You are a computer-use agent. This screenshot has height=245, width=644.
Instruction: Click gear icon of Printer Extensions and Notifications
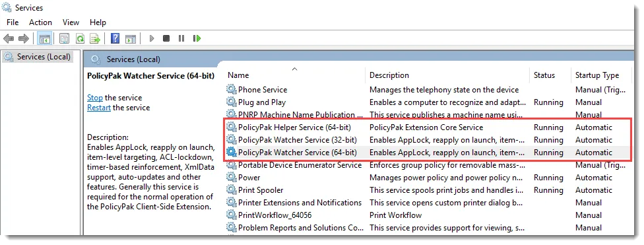pos(232,203)
